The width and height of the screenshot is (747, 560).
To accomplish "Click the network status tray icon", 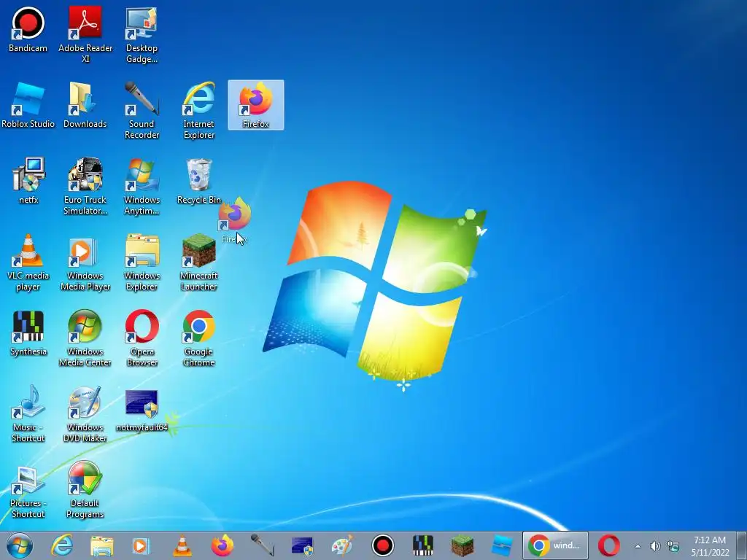I will [x=673, y=546].
